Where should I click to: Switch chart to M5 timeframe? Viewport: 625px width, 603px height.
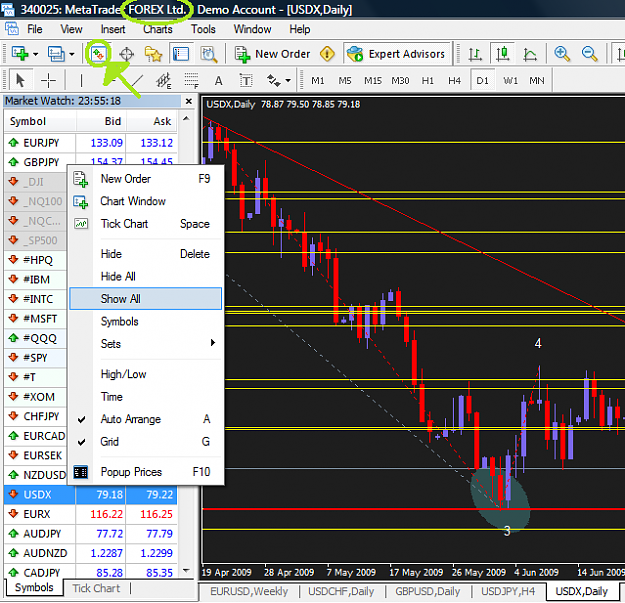[x=345, y=81]
